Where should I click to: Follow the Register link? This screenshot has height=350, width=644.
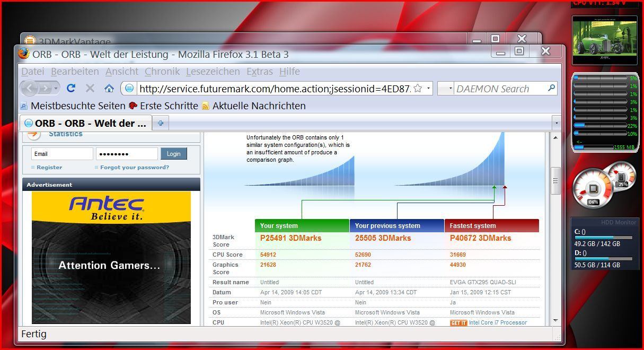(49, 167)
